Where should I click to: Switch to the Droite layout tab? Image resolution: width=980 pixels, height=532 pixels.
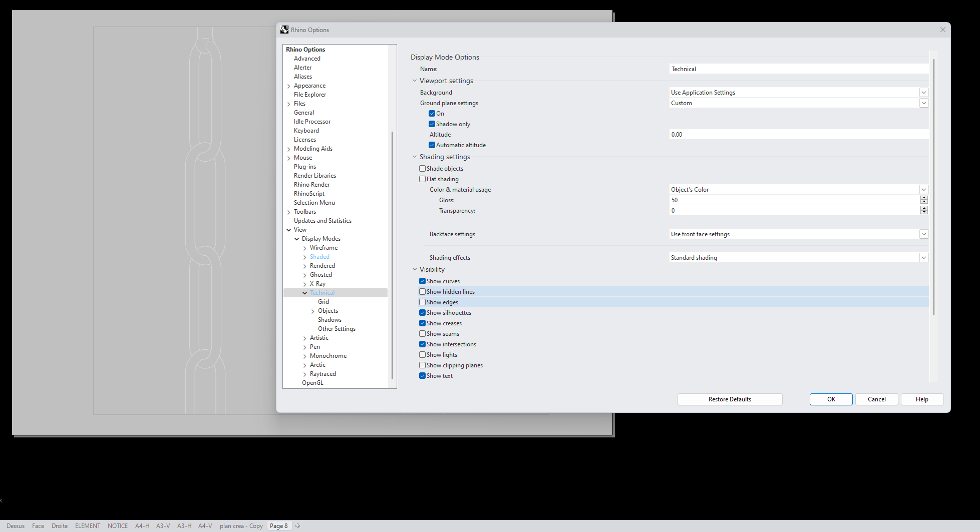[x=60, y=526]
